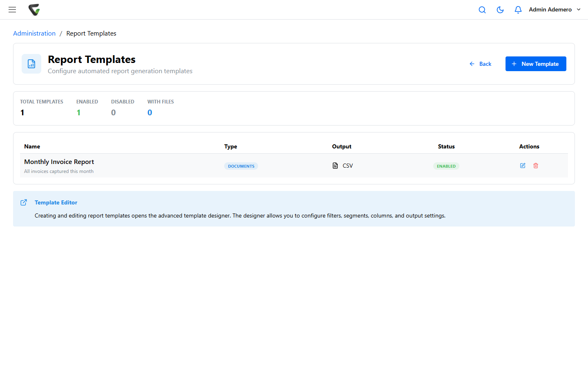The image size is (588, 368).
Task: Click the Disabled templates count
Action: point(114,112)
